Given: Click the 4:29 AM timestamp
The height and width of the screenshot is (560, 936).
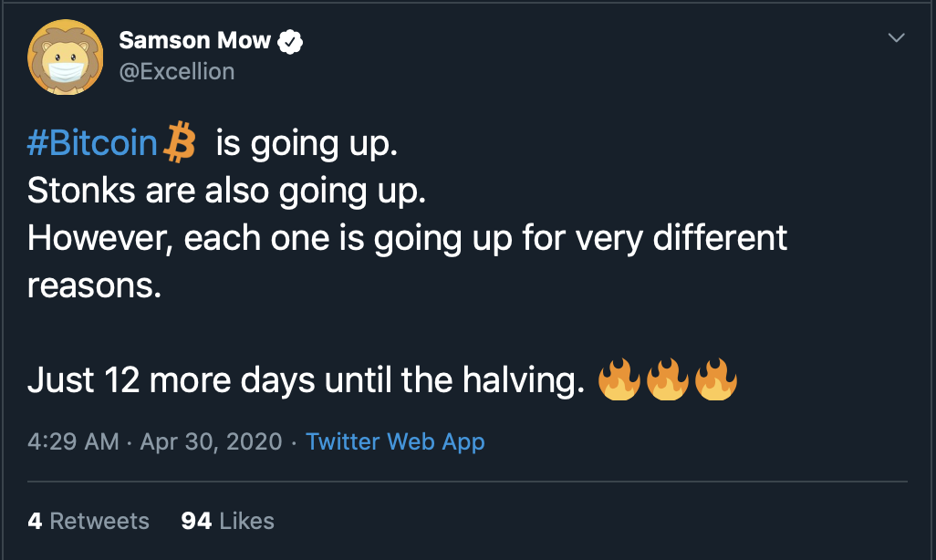Looking at the screenshot, I should pos(73,441).
